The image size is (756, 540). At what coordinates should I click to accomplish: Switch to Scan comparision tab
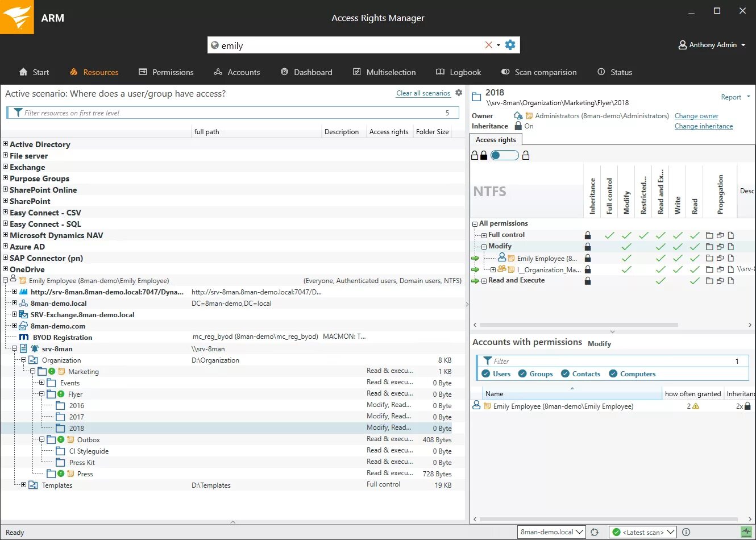click(539, 72)
